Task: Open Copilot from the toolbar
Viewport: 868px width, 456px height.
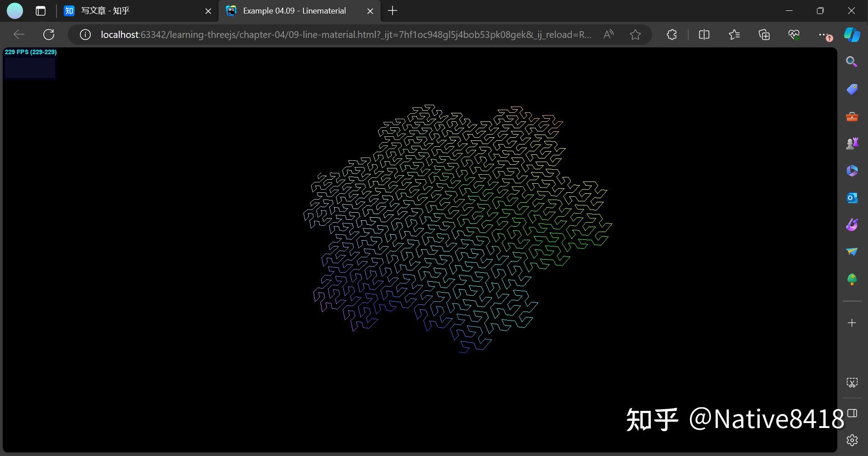Action: point(852,35)
